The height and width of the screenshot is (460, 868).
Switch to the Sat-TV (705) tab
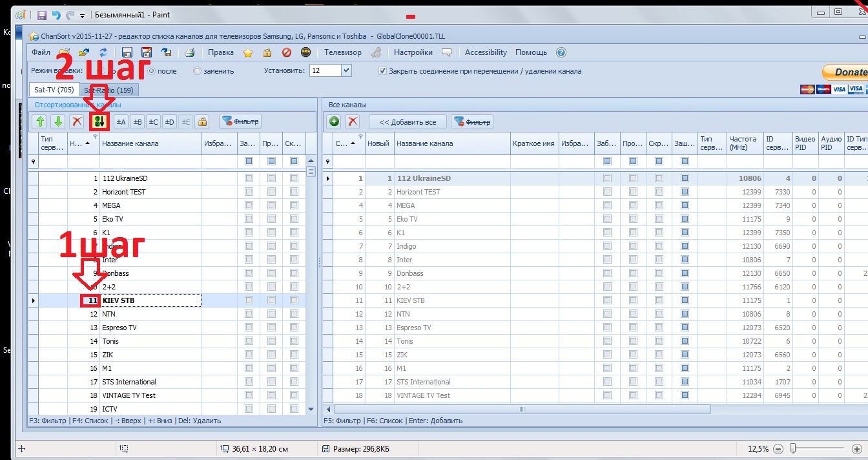pyautogui.click(x=54, y=90)
